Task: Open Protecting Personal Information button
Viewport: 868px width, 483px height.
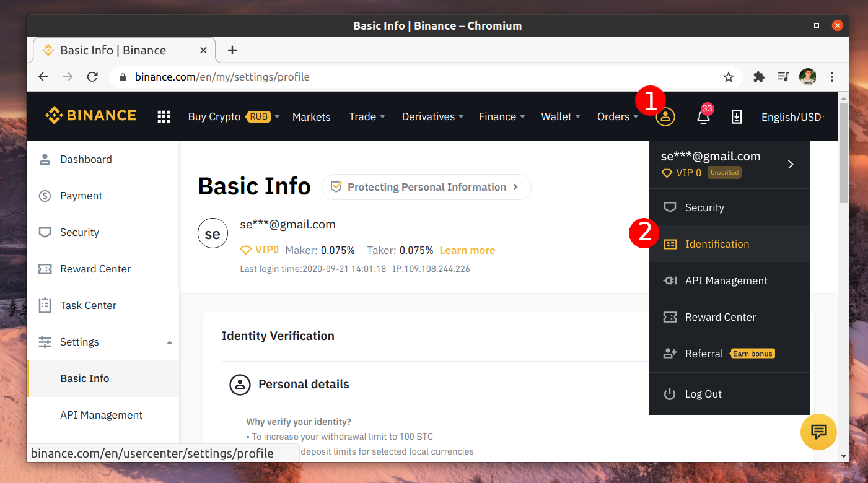Action: pyautogui.click(x=426, y=187)
